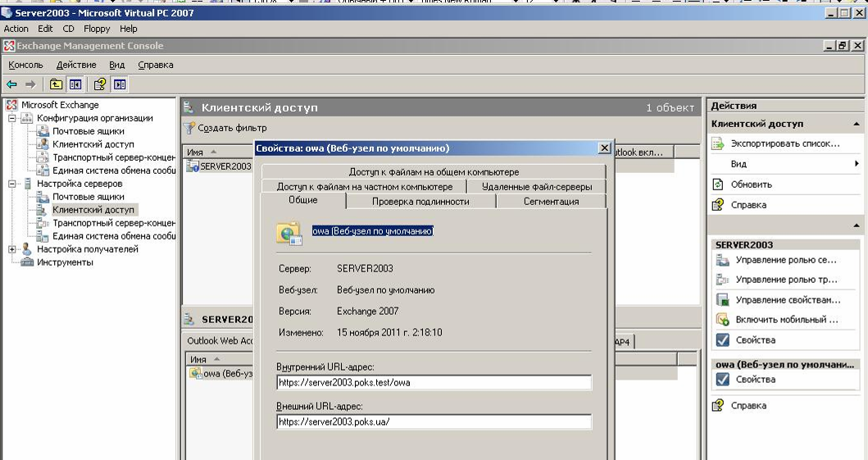Click the Справка icon under Клиентский доступ actions

(718, 205)
